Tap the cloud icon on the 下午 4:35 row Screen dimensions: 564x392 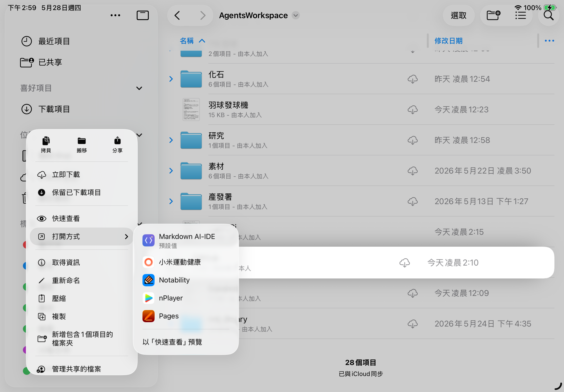pyautogui.click(x=412, y=324)
